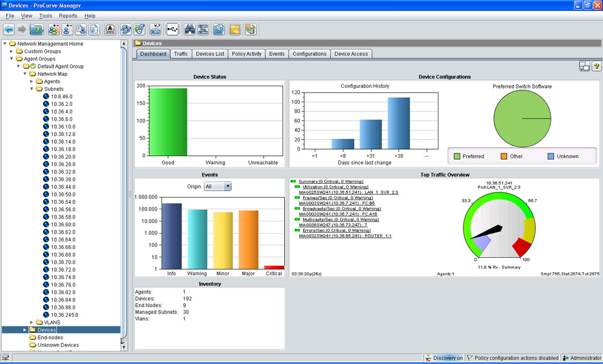Click the blue Unknown legend swatch
Image resolution: width=603 pixels, height=364 pixels.
(x=551, y=157)
